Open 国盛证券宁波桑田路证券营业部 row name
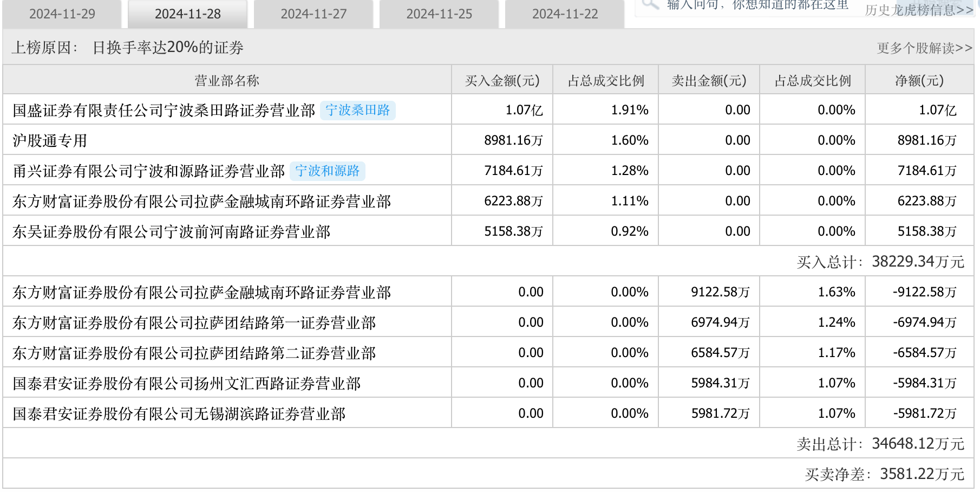980x492 pixels. [x=164, y=111]
